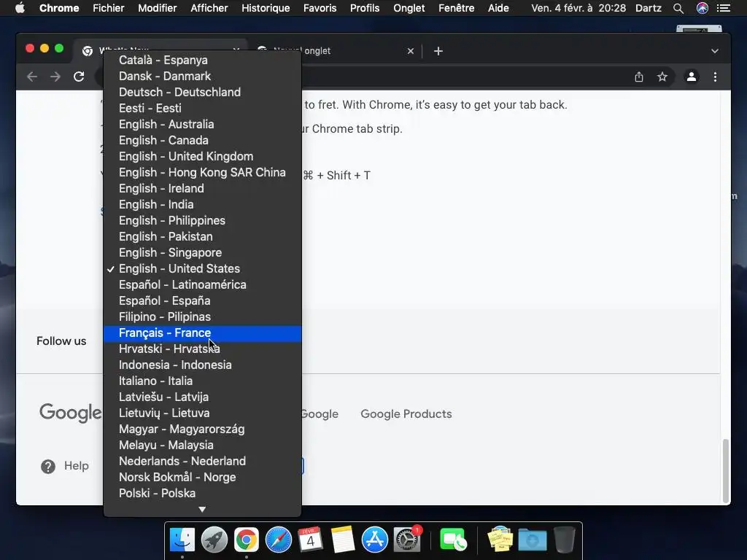The width and height of the screenshot is (747, 560).
Task: Open Notes app in the Dock
Action: tap(343, 540)
